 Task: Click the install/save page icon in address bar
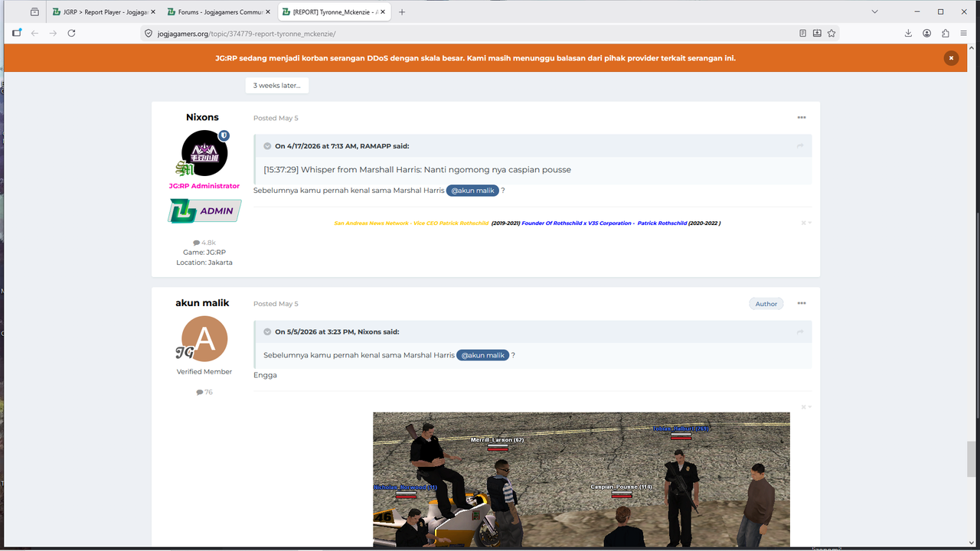[817, 33]
